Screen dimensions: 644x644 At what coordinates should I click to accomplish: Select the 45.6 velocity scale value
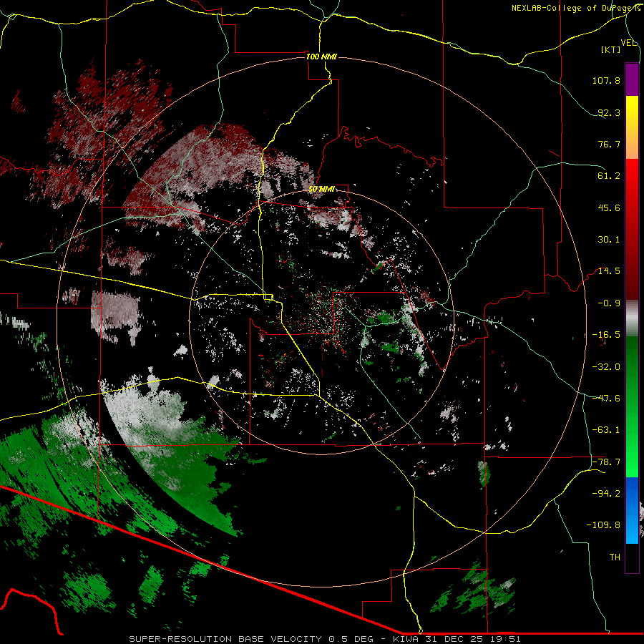point(609,208)
